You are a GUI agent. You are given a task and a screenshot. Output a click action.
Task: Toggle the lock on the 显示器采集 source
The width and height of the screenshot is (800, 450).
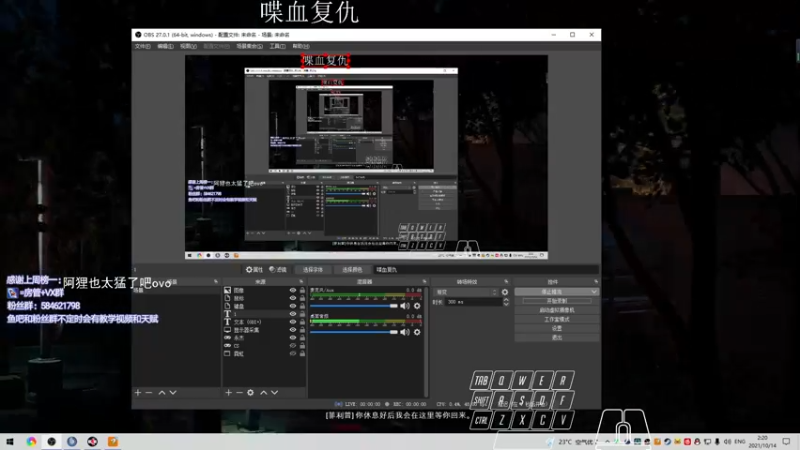click(x=302, y=330)
